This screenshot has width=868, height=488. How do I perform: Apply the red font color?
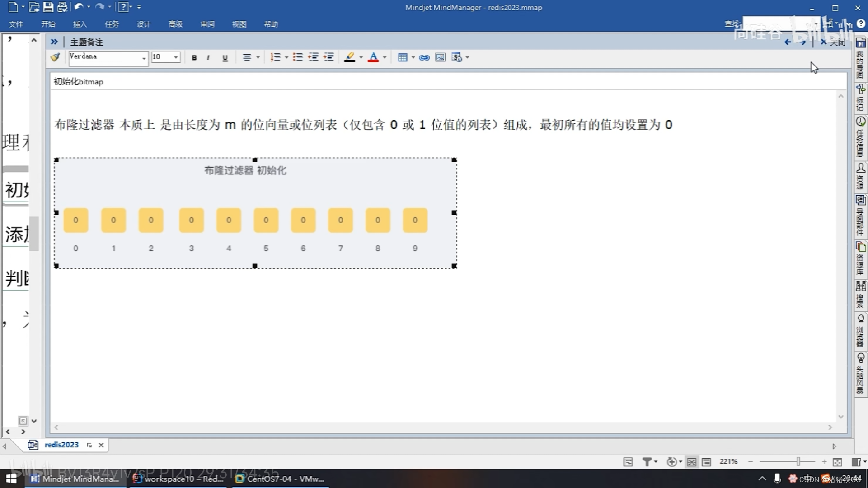(x=373, y=57)
